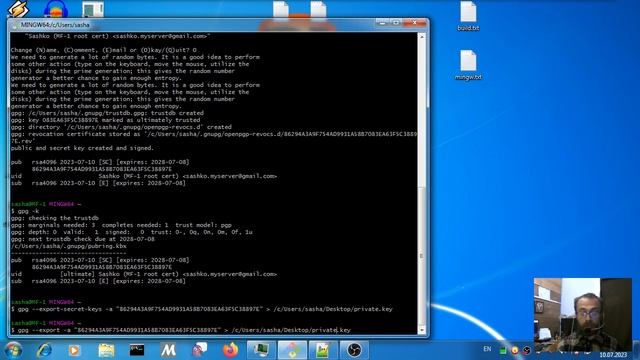Image resolution: width=640 pixels, height=360 pixels.
Task: Open Windows Explorer folder taskbar icon
Action: [106, 350]
